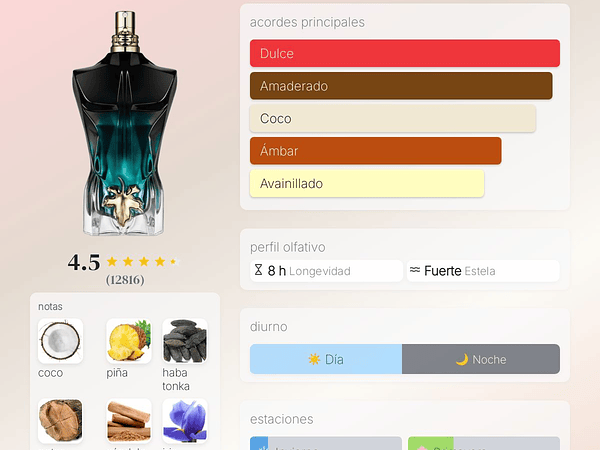
Task: Click the purple iris flower note icon
Action: (x=185, y=421)
